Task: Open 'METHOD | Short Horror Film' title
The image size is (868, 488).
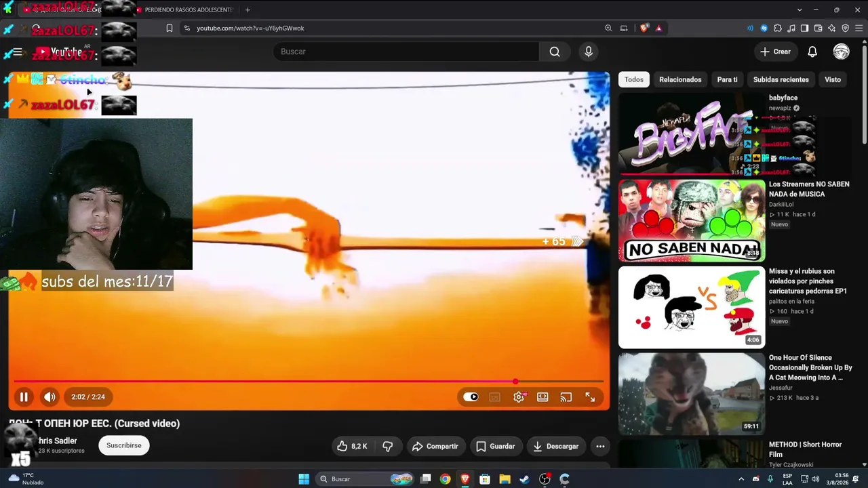Action: [x=805, y=449]
